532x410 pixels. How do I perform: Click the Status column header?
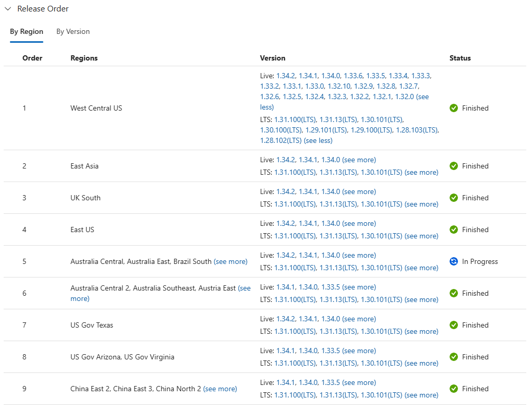[460, 58]
